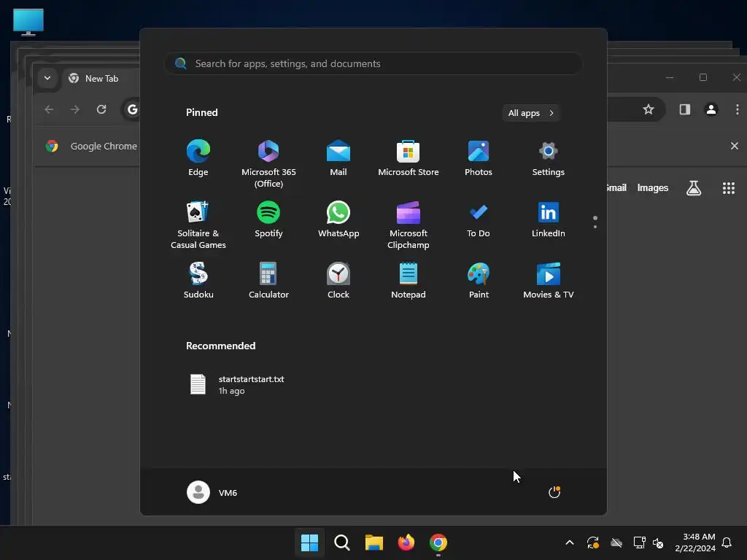Go forward in Chrome
The width and height of the screenshot is (747, 560).
click(75, 109)
